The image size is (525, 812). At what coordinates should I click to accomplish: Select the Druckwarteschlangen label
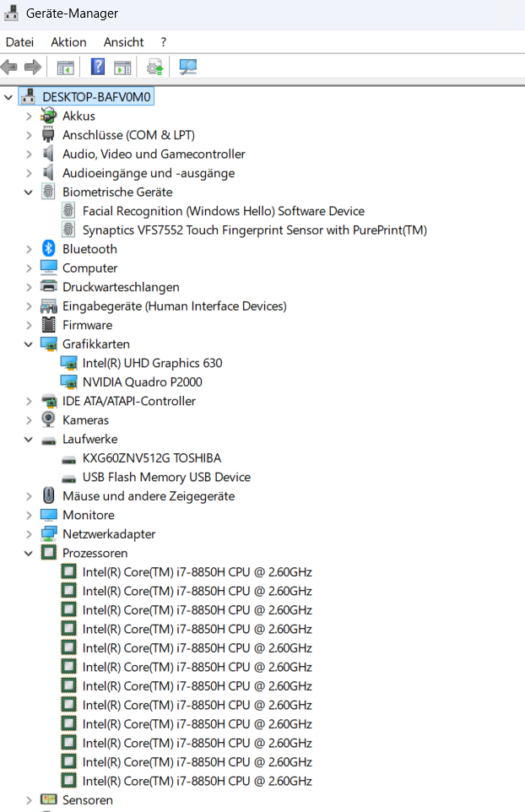122,287
